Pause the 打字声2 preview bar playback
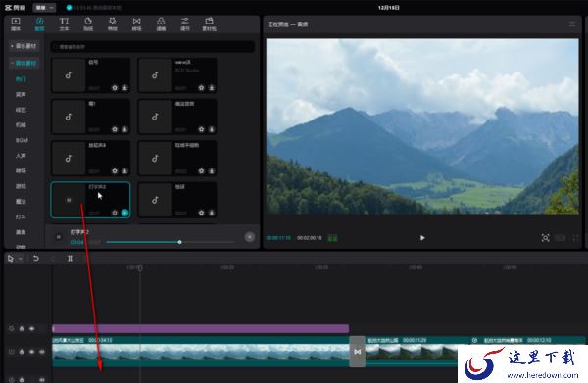The image size is (588, 383). 59,237
